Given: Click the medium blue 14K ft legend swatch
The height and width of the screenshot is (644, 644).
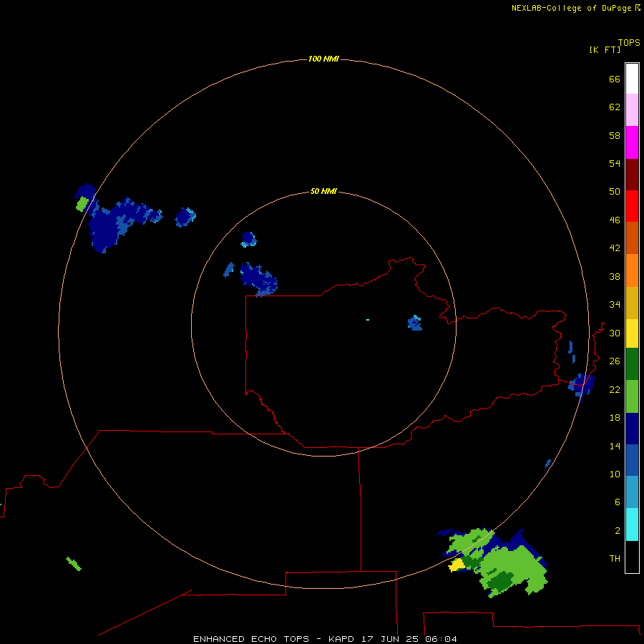Looking at the screenshot, I should pyautogui.click(x=632, y=460).
